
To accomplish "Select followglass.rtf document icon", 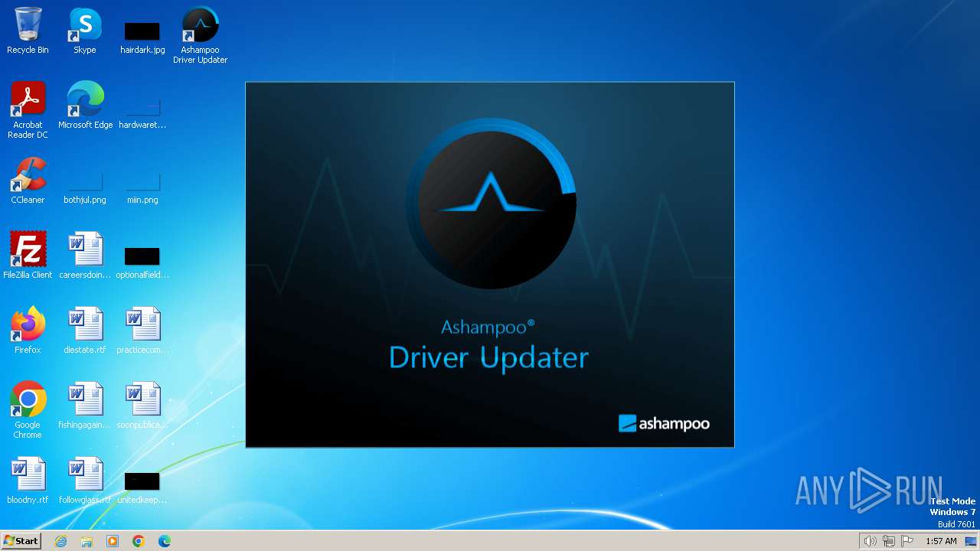I will point(85,481).
